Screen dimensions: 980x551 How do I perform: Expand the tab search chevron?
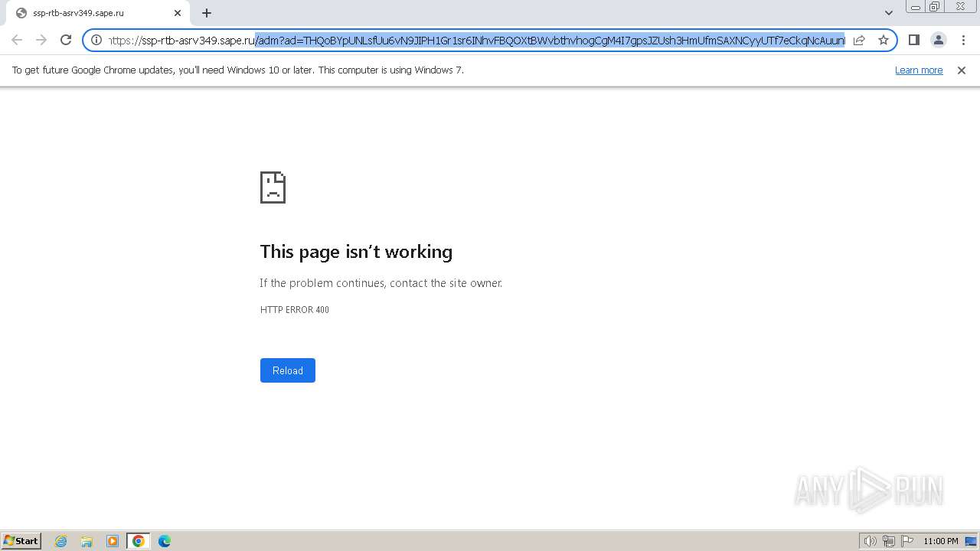click(889, 13)
